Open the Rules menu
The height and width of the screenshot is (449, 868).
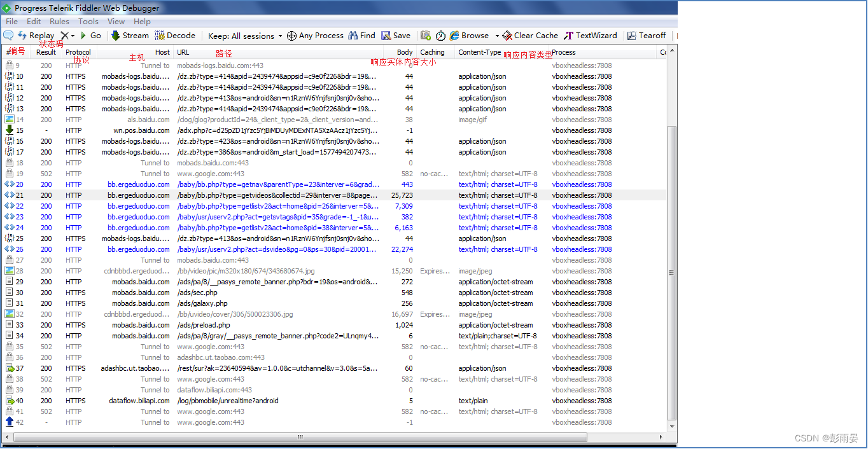(x=60, y=22)
